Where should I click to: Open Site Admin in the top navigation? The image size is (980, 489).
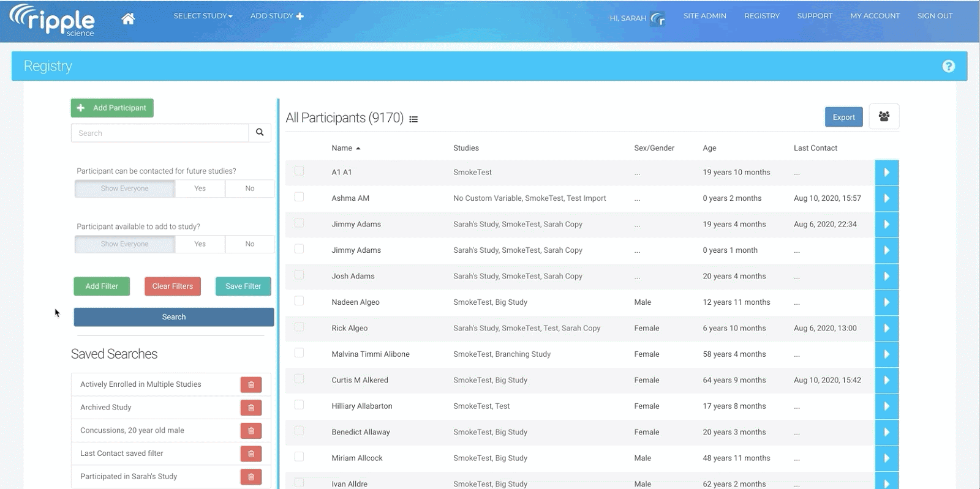(704, 16)
